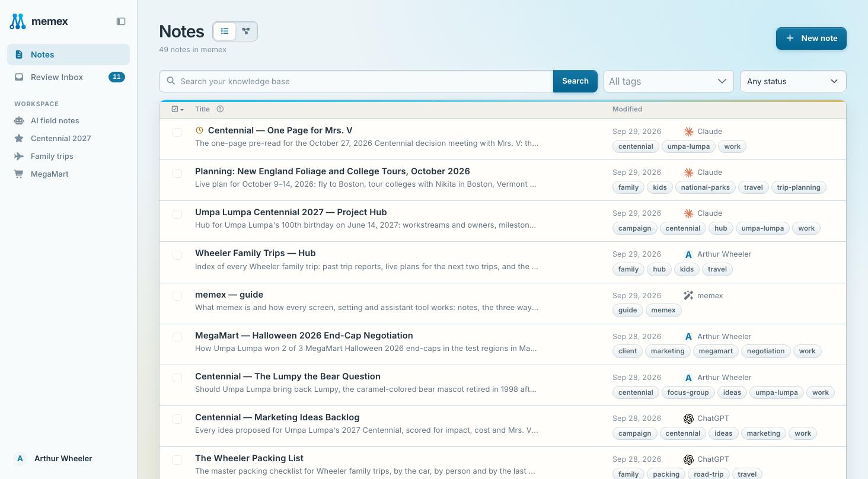
Task: Click the AI field notes robot icon
Action: [x=19, y=120]
